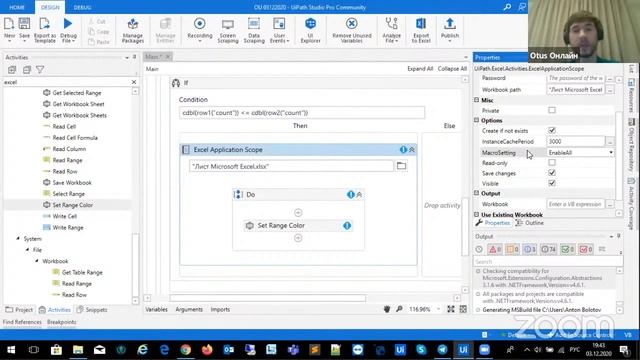This screenshot has height=360, width=640.
Task: Activate the pan hand tool in designer
Action: click(387, 309)
